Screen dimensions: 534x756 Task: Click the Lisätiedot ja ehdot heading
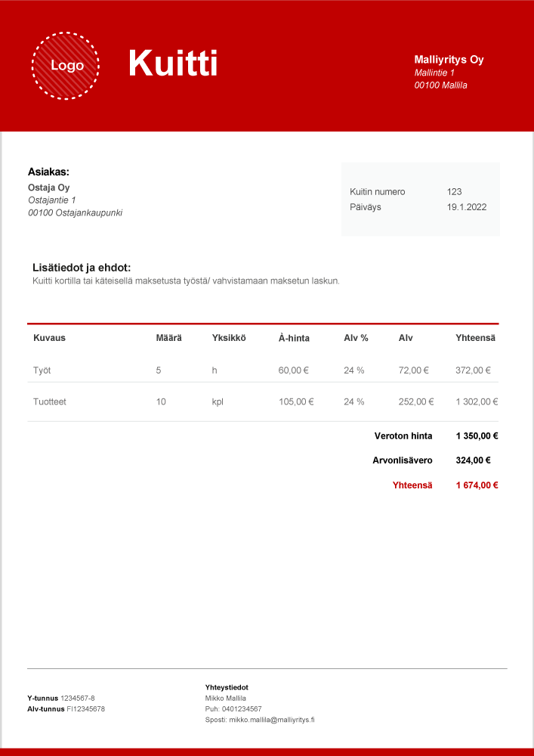click(82, 268)
